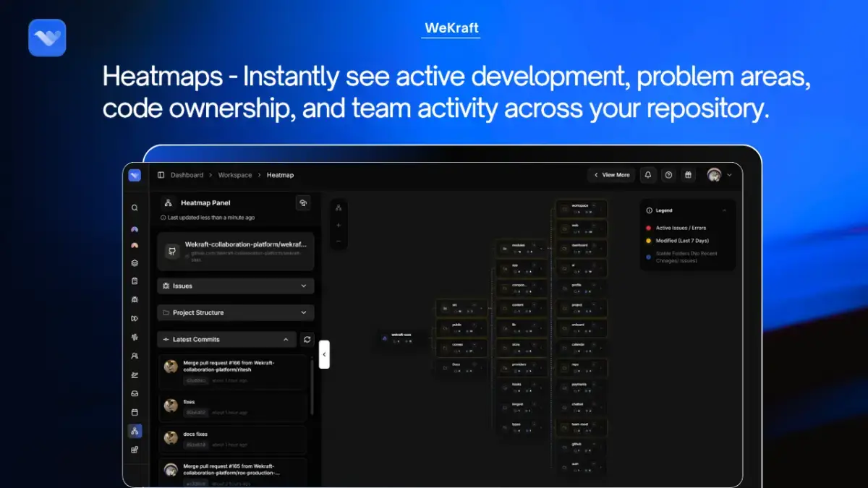
Task: Select the team-meet folder node
Action: 582,427
